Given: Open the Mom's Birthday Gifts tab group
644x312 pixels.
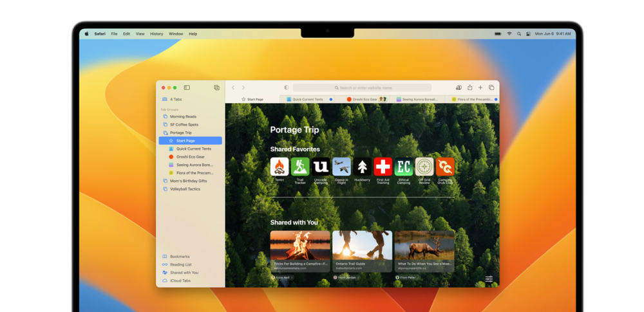Looking at the screenshot, I should point(190,181).
